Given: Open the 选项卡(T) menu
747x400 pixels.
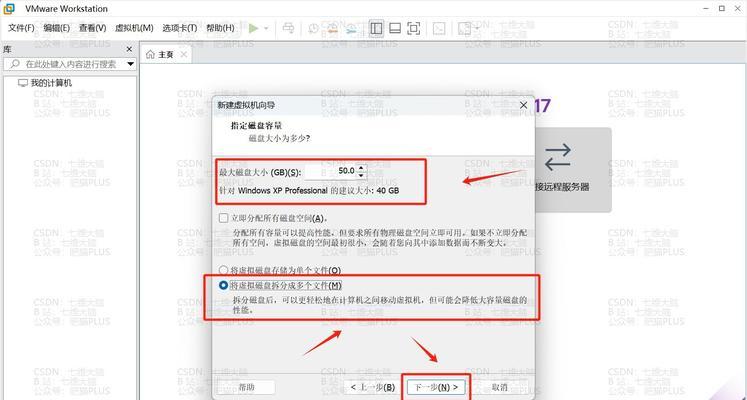Looking at the screenshot, I should pos(180,28).
